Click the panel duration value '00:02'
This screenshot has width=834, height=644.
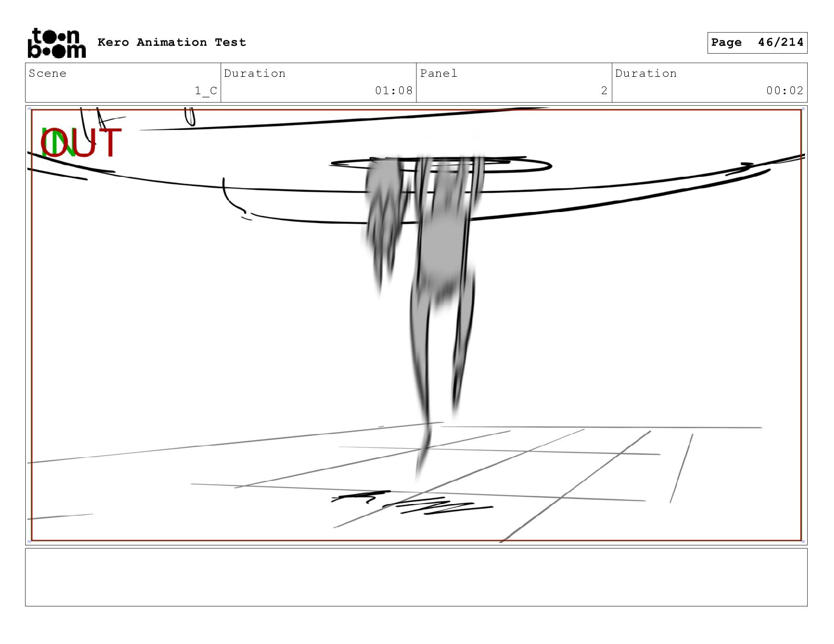click(x=785, y=90)
